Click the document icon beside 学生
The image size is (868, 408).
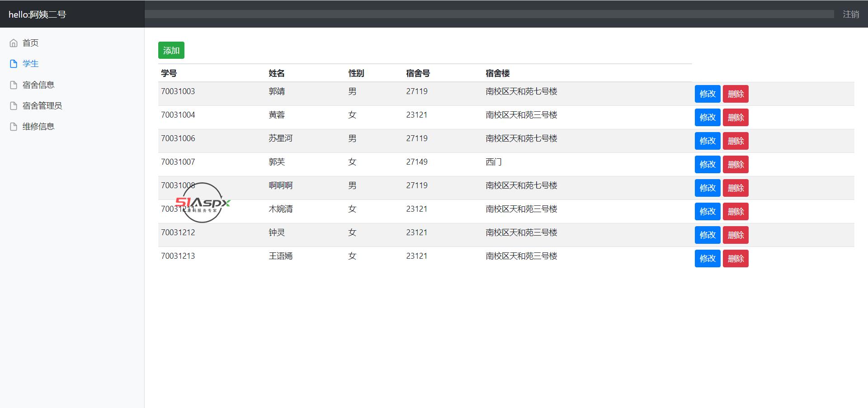(x=14, y=64)
